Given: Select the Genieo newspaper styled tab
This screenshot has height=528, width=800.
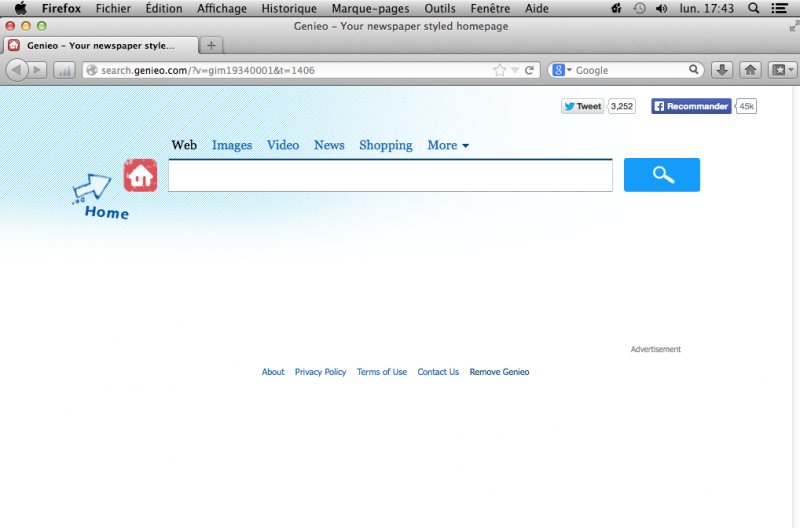Looking at the screenshot, I should [101, 45].
